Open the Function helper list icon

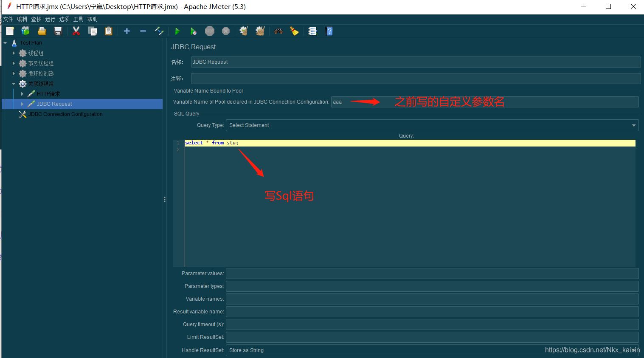(x=312, y=31)
